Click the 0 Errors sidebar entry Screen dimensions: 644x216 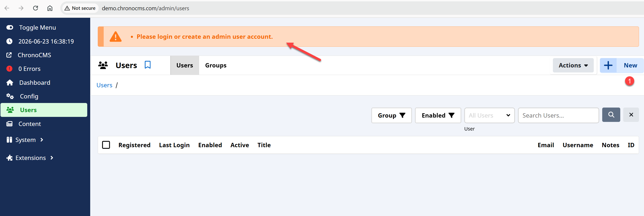pyautogui.click(x=29, y=69)
